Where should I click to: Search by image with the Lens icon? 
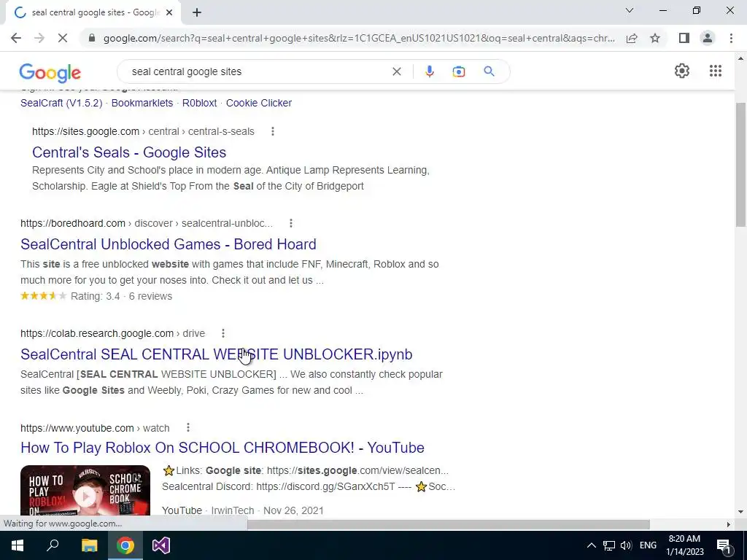[x=458, y=71]
